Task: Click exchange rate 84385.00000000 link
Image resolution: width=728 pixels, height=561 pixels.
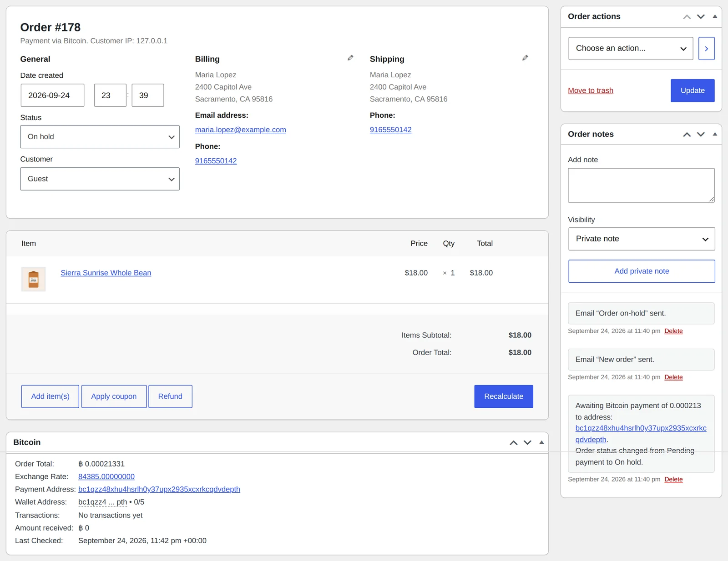Action: click(x=106, y=476)
